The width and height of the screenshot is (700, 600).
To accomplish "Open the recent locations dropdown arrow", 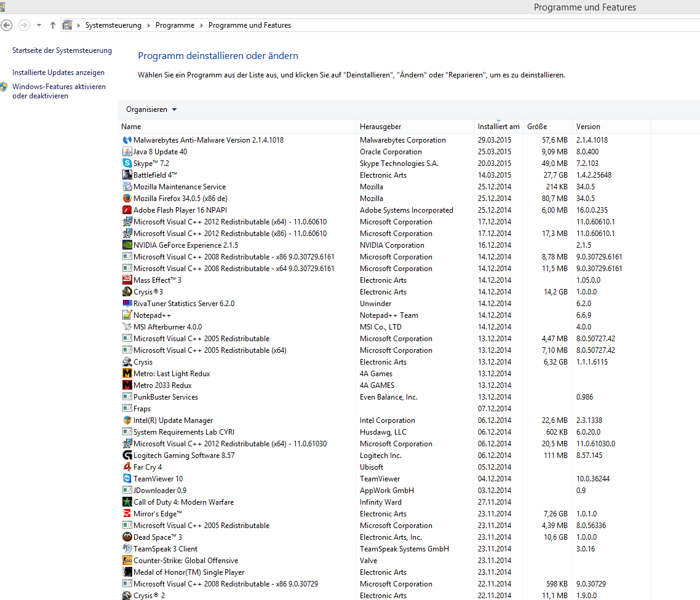I will [x=39, y=25].
